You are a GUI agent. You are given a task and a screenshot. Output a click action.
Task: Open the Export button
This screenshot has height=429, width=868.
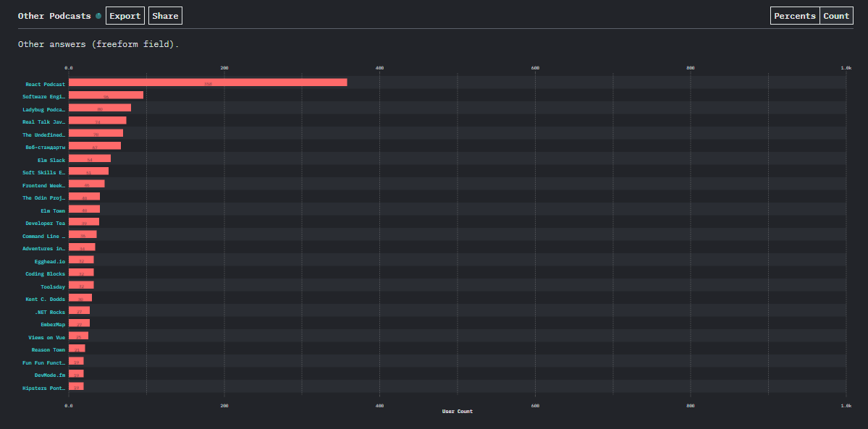click(x=125, y=16)
